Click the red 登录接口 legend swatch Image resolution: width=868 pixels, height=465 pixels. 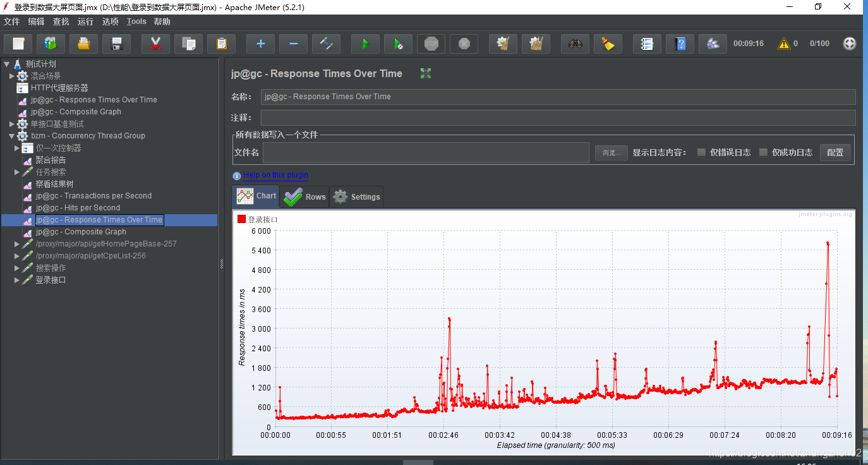click(241, 219)
